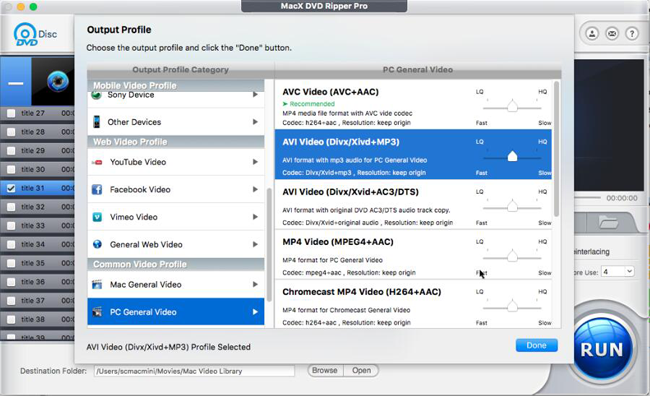Screen dimensions: 650x396
Task: Check the title 27 checkbox
Action: coord(11,113)
